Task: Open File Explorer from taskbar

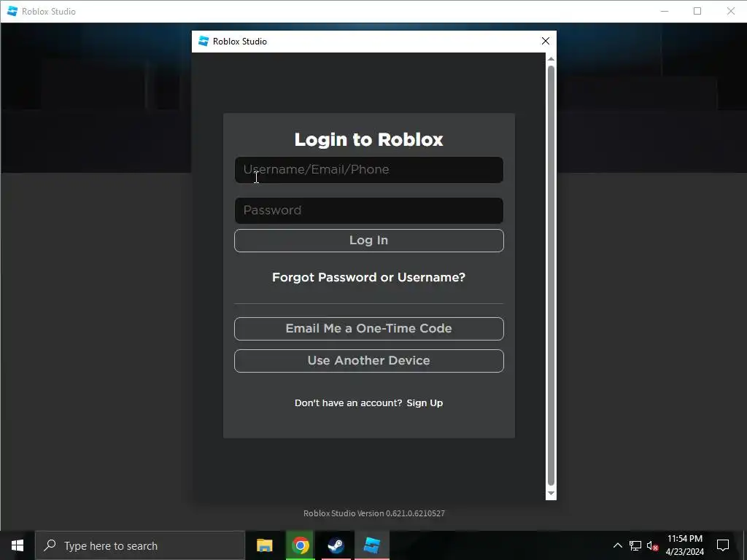Action: [264, 545]
